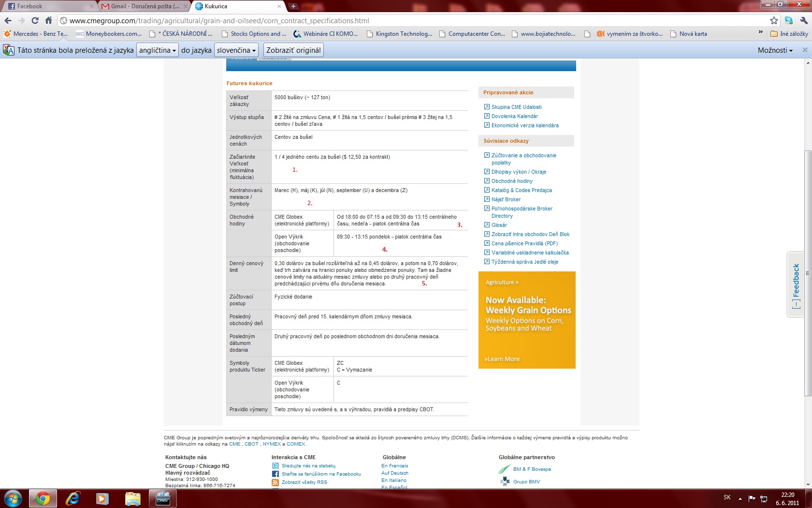The image size is (812, 508).
Task: Open the home page button
Action: click(x=48, y=21)
